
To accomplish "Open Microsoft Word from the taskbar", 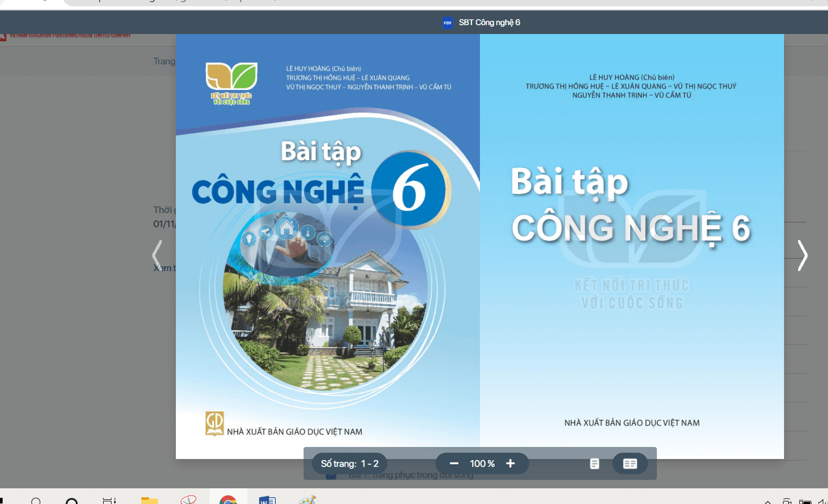I will click(x=267, y=500).
